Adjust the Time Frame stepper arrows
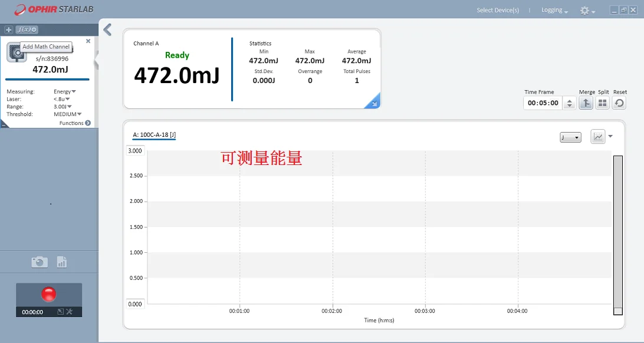The width and height of the screenshot is (644, 343). [x=569, y=103]
